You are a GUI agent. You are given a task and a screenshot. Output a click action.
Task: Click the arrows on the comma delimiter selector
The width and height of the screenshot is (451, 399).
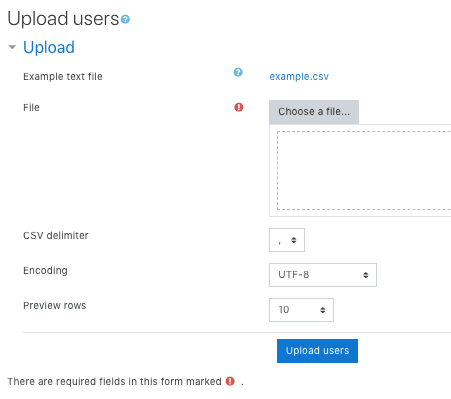click(x=294, y=240)
